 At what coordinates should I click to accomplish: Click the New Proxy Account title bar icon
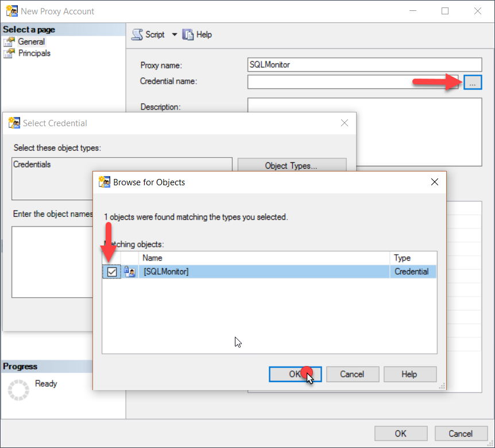click(12, 10)
